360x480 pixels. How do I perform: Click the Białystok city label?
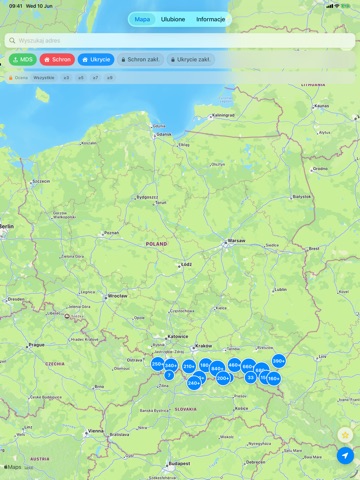[302, 197]
